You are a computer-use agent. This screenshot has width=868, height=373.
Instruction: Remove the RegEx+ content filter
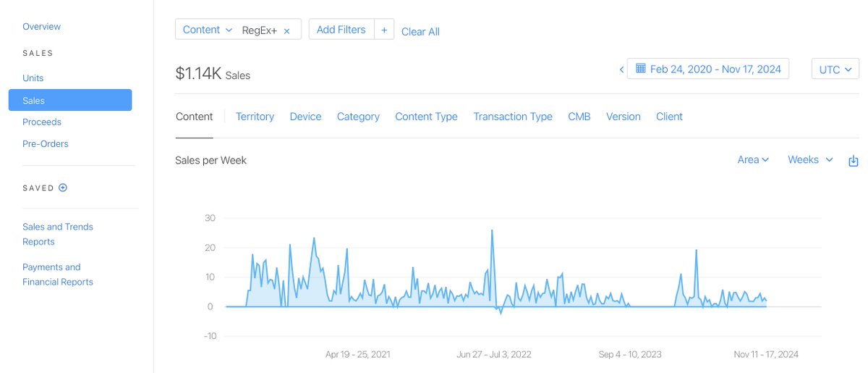pyautogui.click(x=286, y=30)
